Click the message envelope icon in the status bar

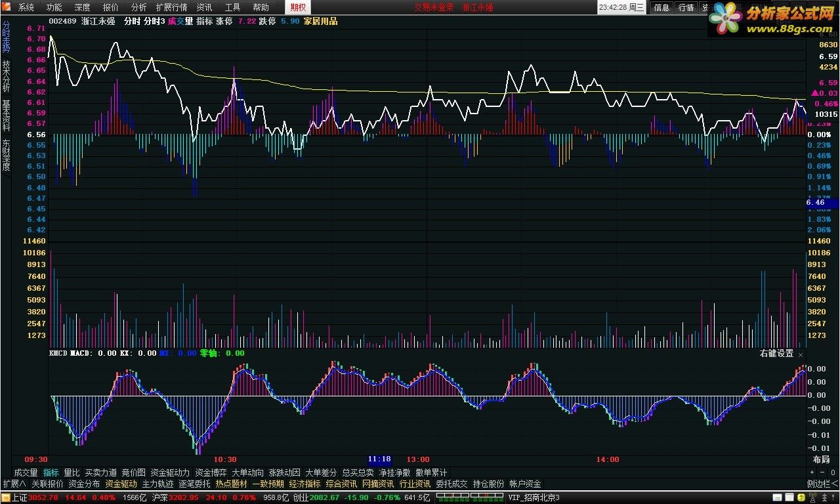(x=778, y=497)
